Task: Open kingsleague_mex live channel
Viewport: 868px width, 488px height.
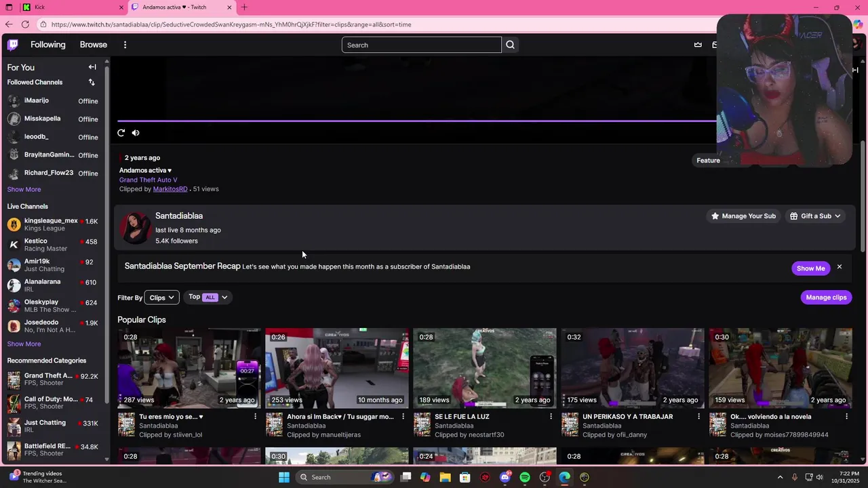Action: 53,224
